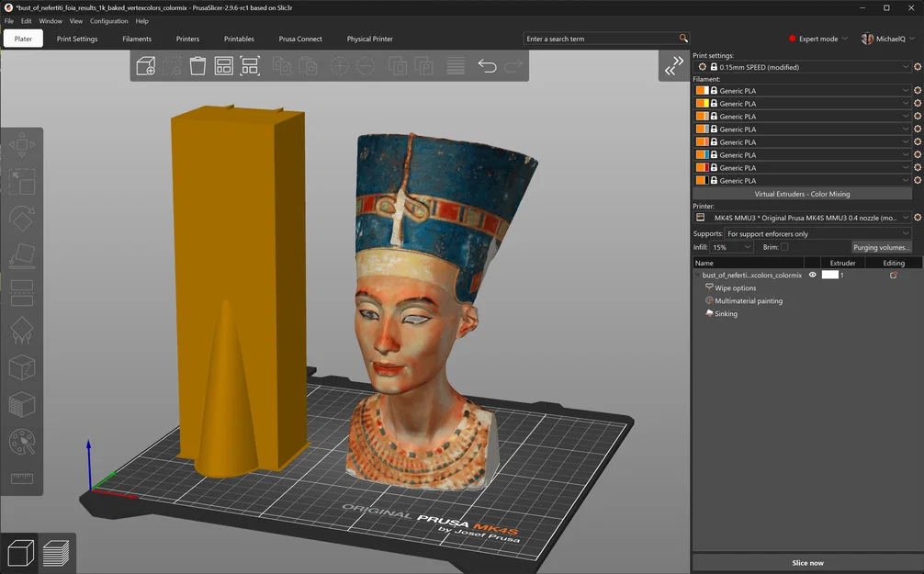Click the Add object cube icon
924x574 pixels.
pyautogui.click(x=145, y=65)
